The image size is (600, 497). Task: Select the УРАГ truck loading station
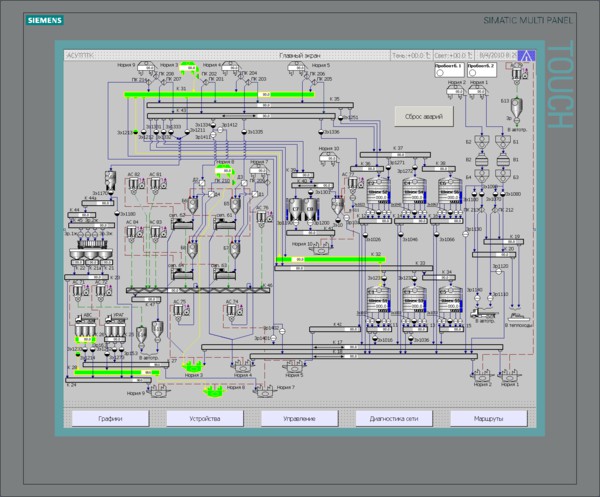114,327
